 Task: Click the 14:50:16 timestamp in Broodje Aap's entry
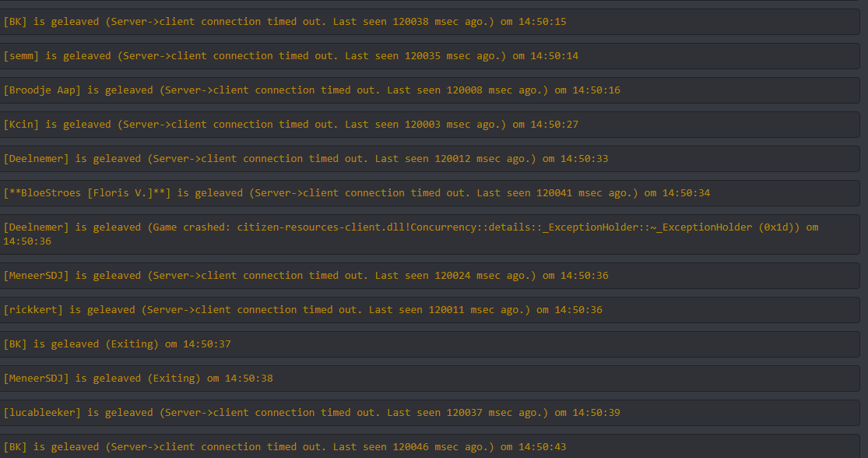[x=596, y=90]
